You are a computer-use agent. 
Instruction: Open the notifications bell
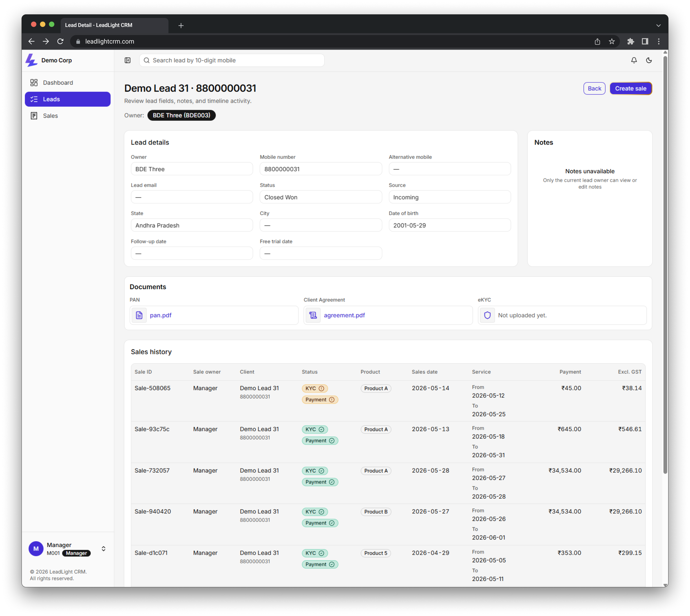coord(634,60)
